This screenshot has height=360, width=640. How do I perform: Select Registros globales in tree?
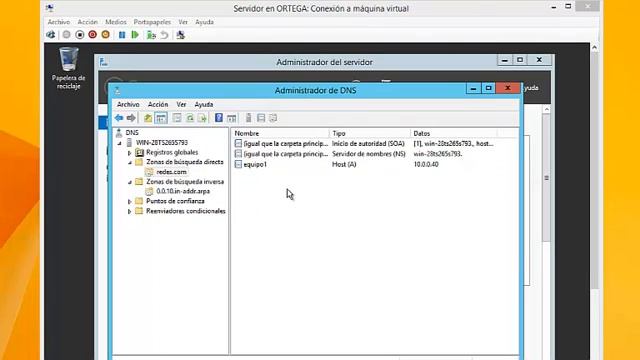(x=172, y=152)
